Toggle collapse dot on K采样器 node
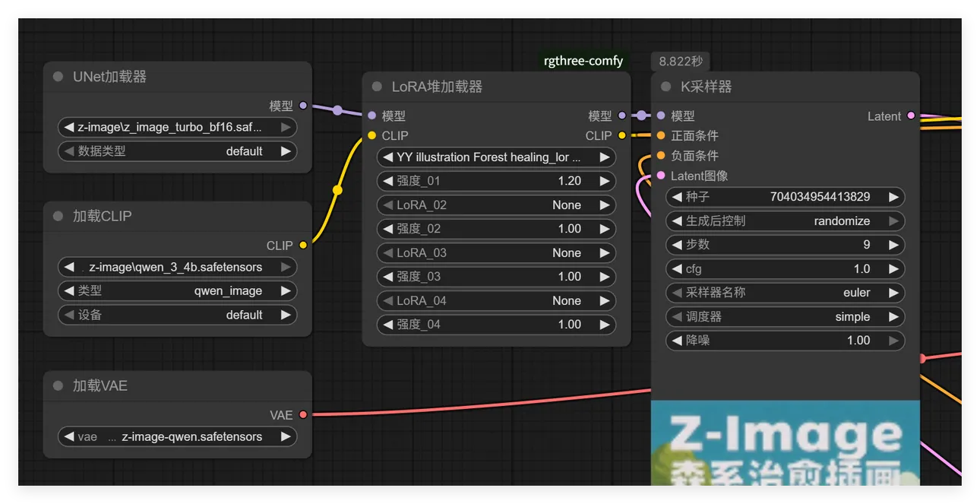Viewport: 980px width, 504px height. tap(666, 87)
